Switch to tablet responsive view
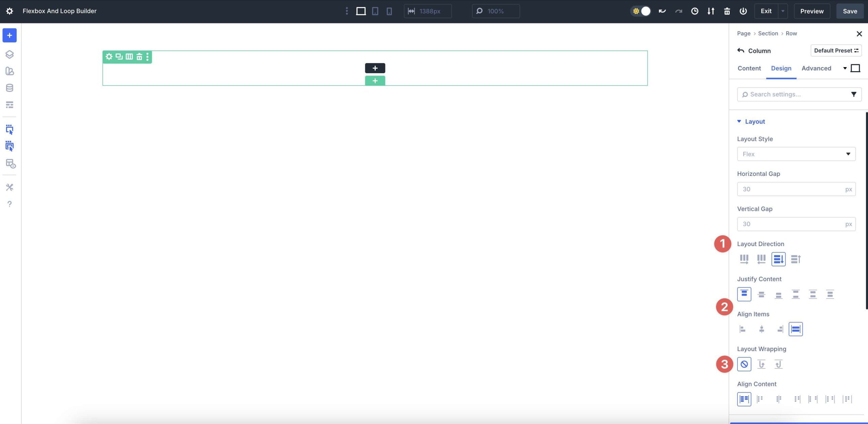This screenshot has width=868, height=424. tap(375, 11)
